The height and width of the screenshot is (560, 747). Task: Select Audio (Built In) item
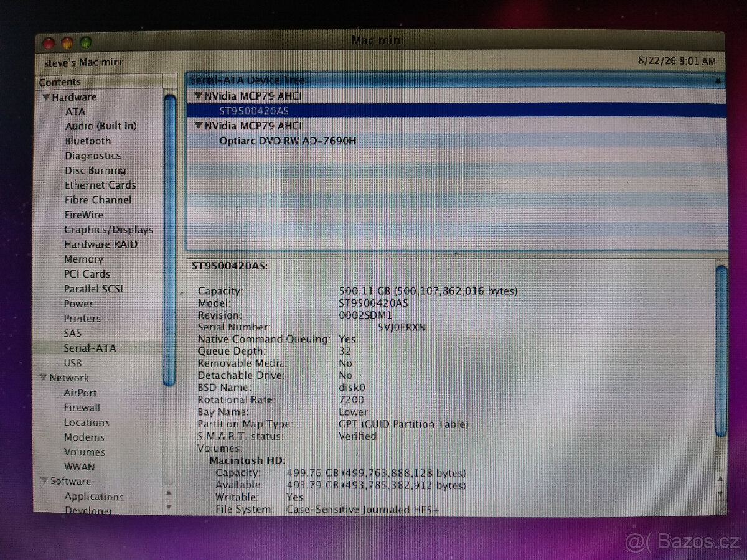tap(101, 126)
